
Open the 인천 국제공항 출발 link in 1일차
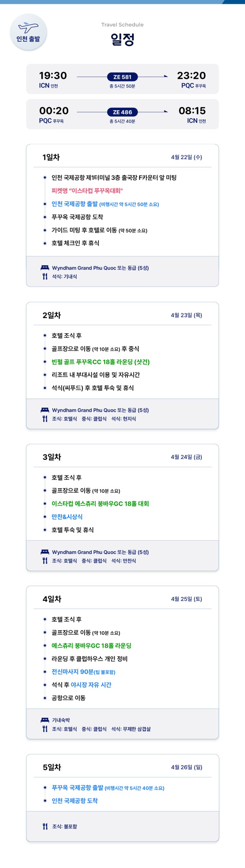(75, 204)
